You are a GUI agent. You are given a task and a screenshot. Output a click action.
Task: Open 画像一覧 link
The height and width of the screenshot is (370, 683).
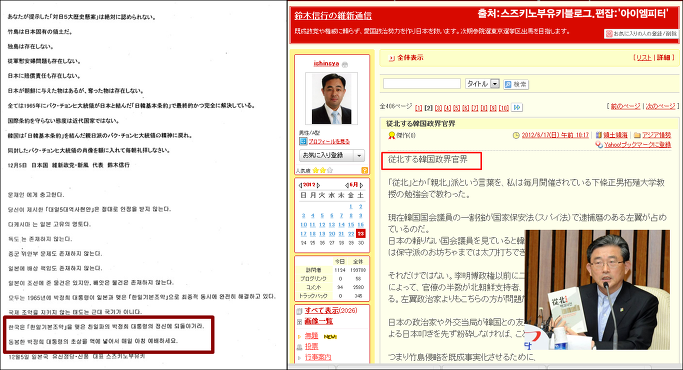[319, 321]
